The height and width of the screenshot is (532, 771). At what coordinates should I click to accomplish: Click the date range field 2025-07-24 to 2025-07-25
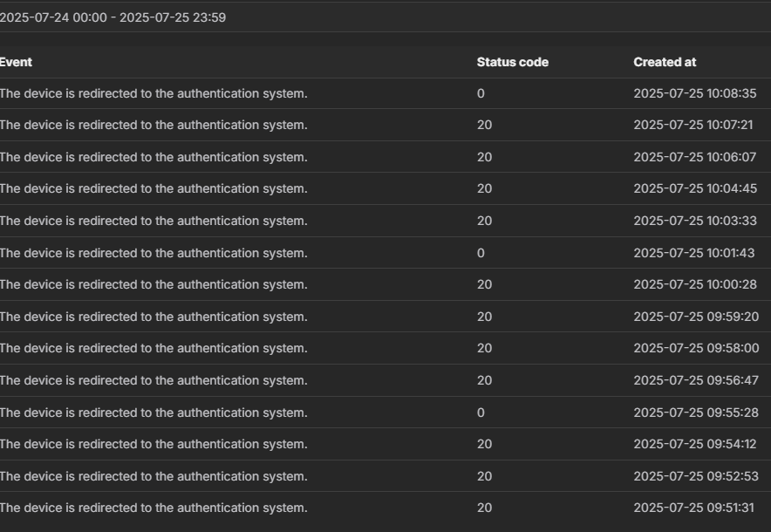pos(113,17)
